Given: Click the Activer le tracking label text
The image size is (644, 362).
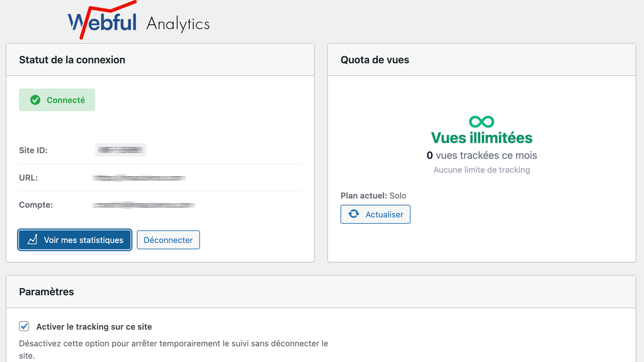Looking at the screenshot, I should click(94, 327).
